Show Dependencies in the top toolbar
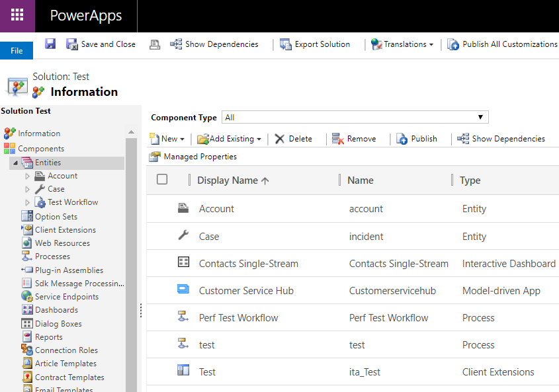Image resolution: width=559 pixels, height=392 pixels. point(214,44)
